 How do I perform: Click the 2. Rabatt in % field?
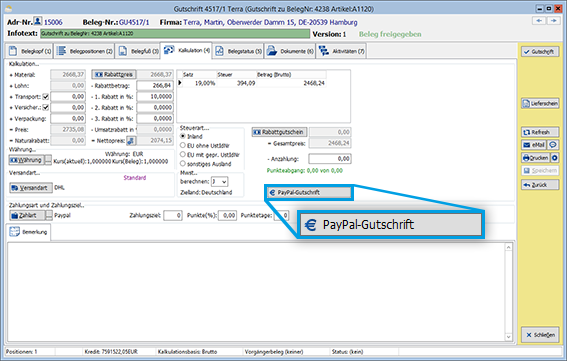pos(155,107)
